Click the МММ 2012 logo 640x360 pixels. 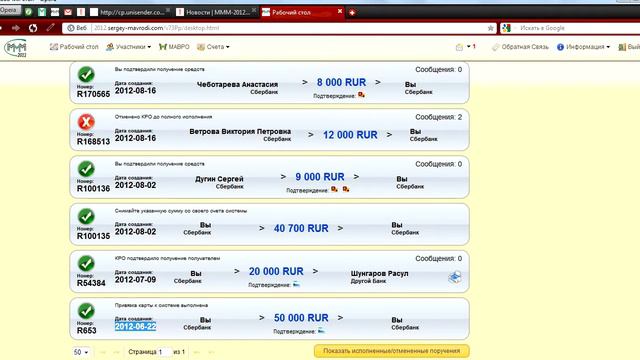point(16,48)
